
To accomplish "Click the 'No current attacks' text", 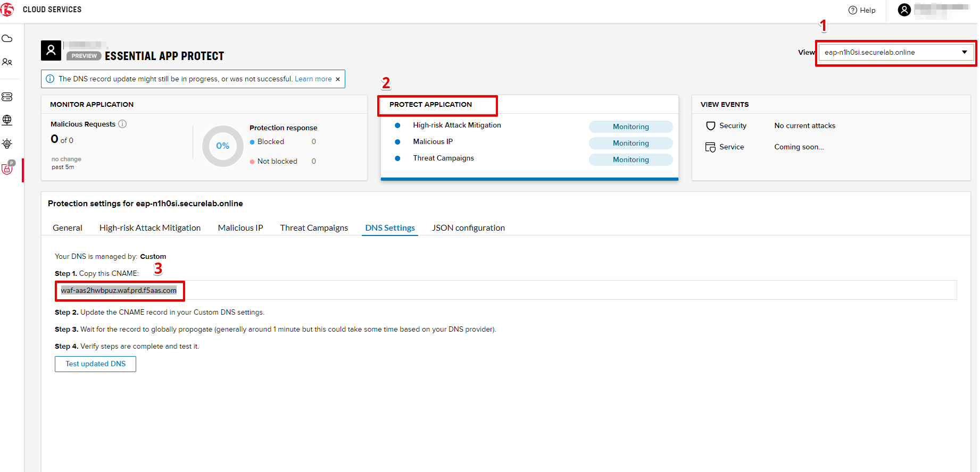I will 805,126.
